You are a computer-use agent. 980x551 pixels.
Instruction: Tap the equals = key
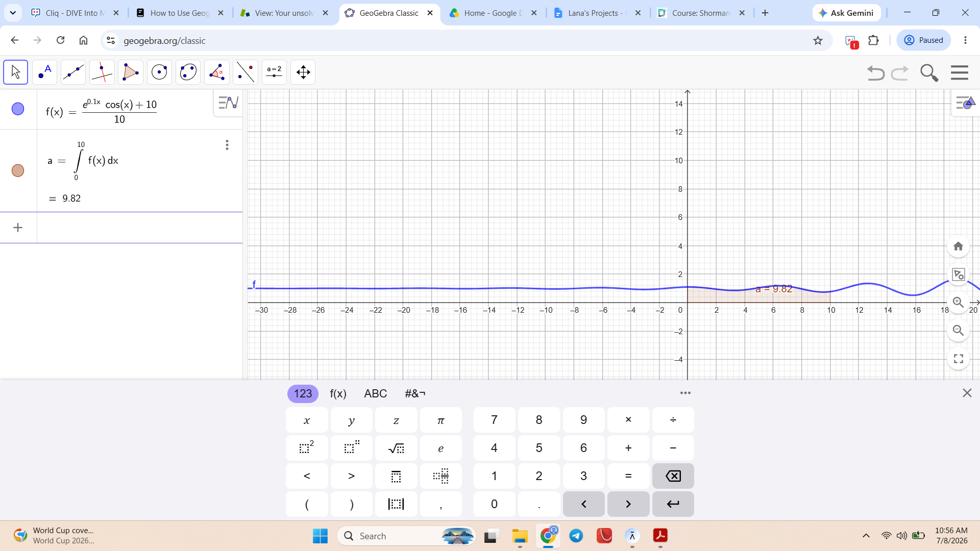pos(628,476)
